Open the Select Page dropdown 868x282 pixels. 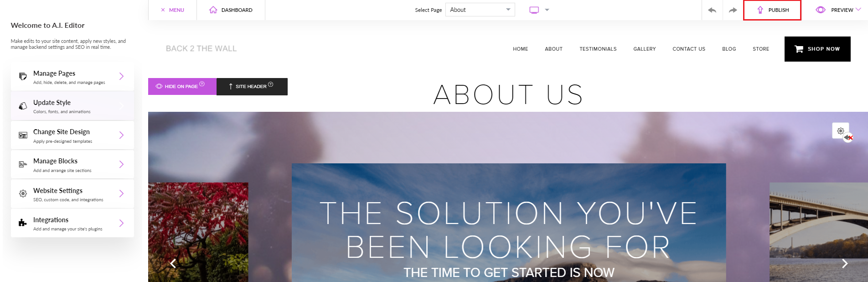point(480,10)
